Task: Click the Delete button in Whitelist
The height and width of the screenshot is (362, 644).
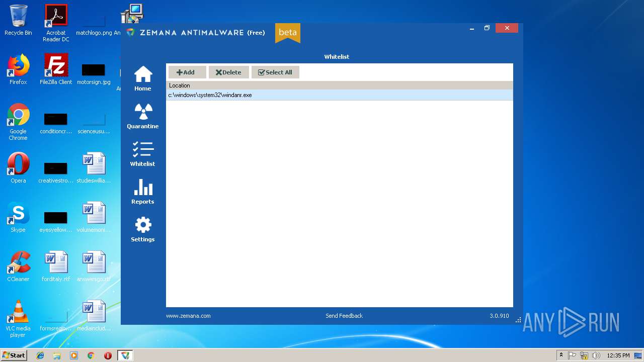Action: [x=229, y=72]
